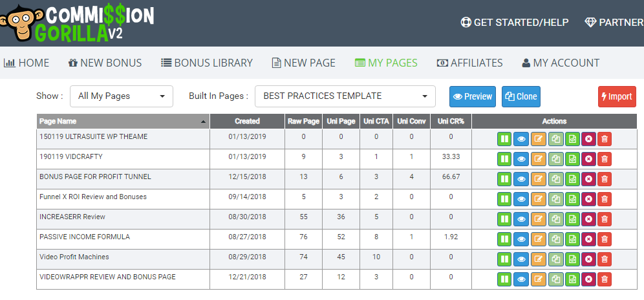Open the PARTNER link in header
Viewport: 644px width, 300px height.
pyautogui.click(x=614, y=22)
